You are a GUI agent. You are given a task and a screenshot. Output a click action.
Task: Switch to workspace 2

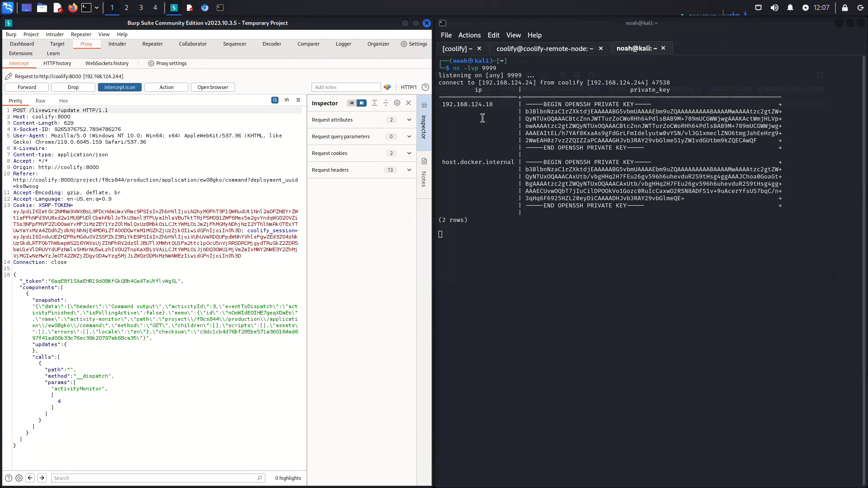point(127,8)
